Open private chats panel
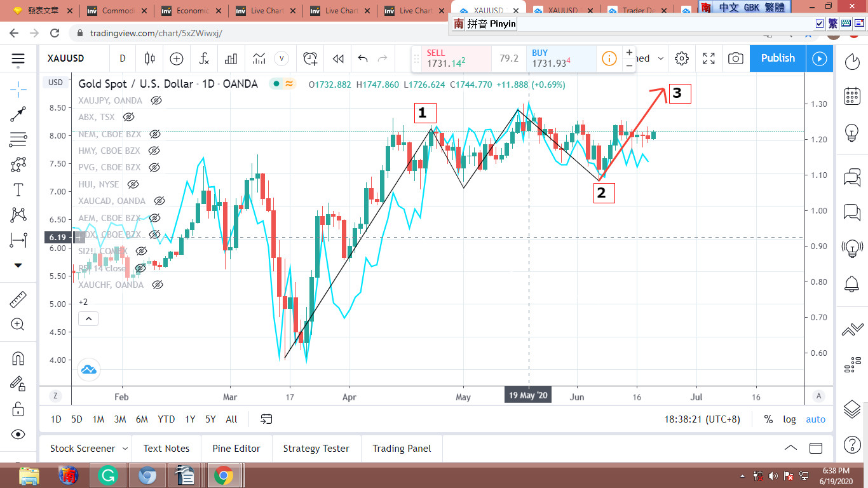The image size is (868, 488). click(851, 212)
